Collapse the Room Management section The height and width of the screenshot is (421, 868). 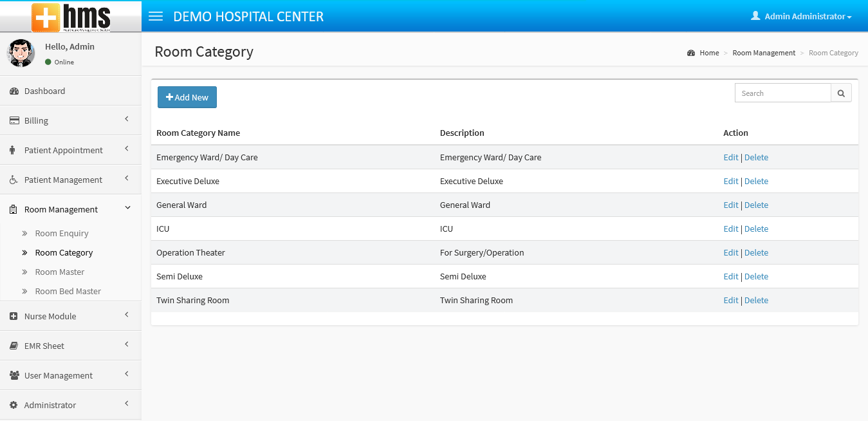coord(127,209)
